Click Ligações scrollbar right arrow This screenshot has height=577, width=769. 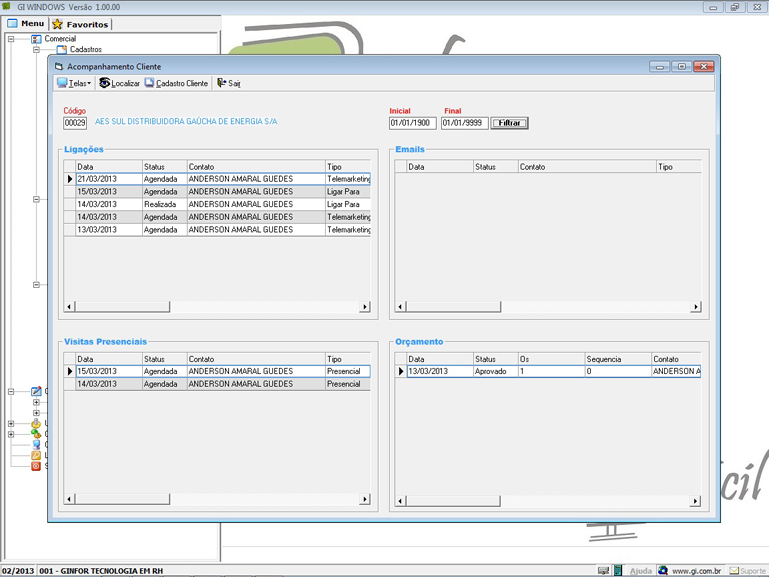(364, 307)
